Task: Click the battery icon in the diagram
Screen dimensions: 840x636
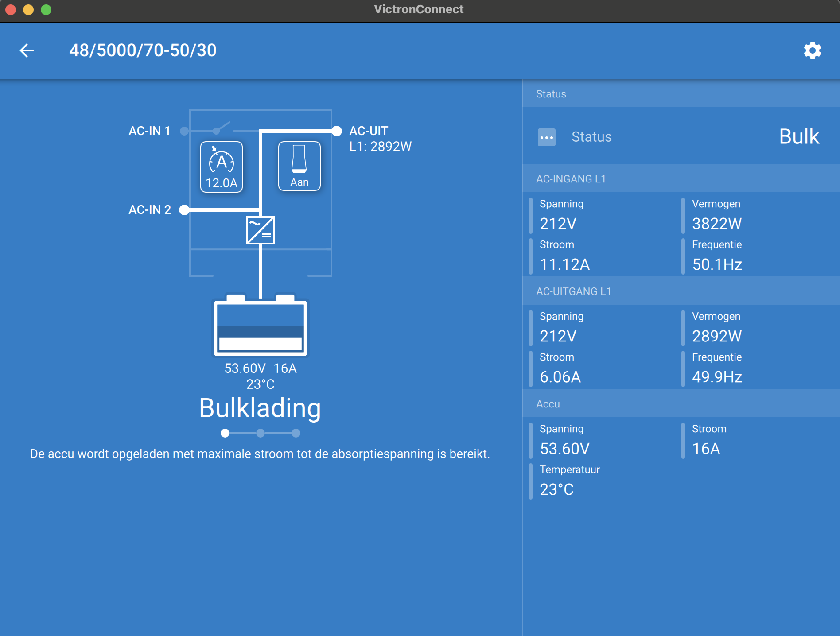Action: tap(261, 326)
